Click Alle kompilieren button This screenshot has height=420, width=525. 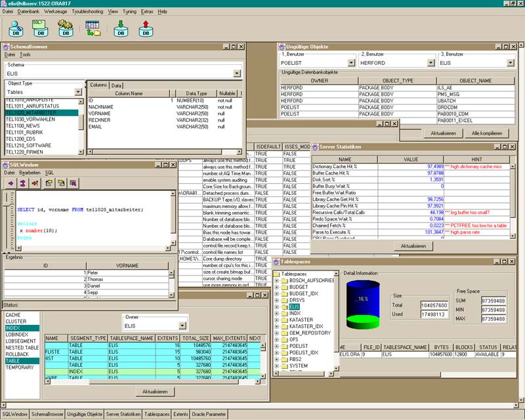487,133
